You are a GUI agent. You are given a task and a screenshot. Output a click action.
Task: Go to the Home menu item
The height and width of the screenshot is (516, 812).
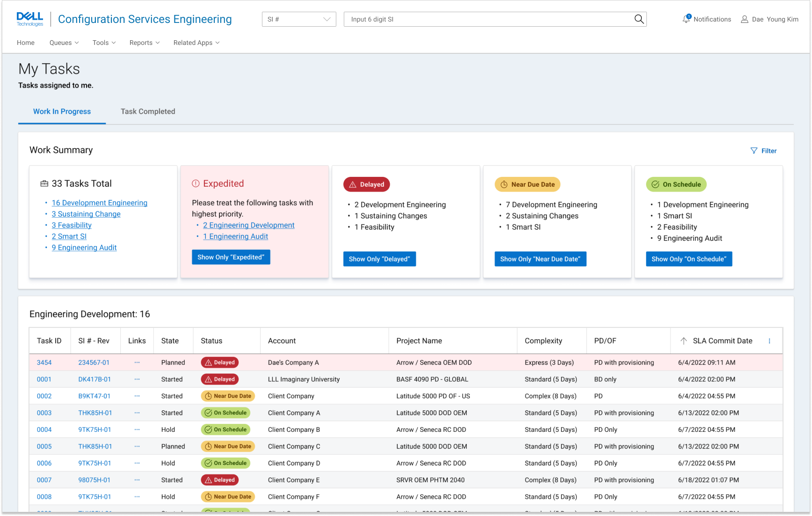coord(26,43)
